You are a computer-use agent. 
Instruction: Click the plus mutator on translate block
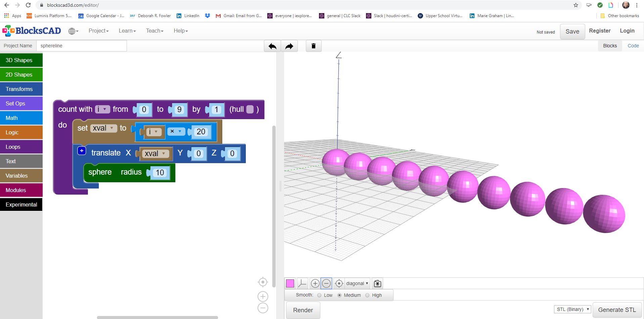82,151
